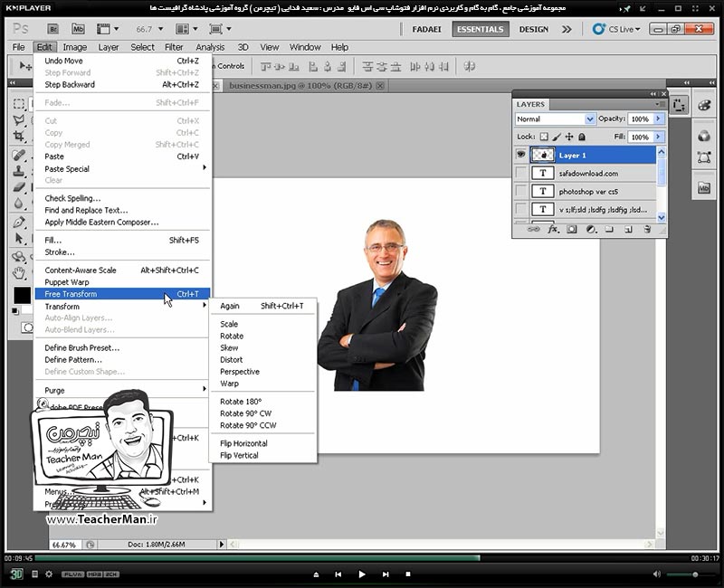Screen dimensions: 724x588
Task: Switch to the DESIGN workspace
Action: (534, 29)
